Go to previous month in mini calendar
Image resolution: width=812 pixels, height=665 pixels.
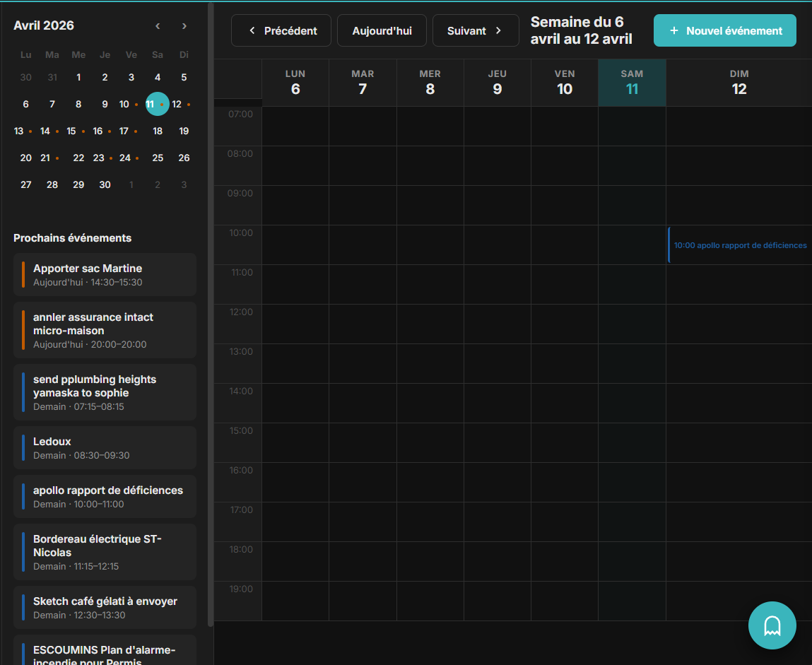pyautogui.click(x=158, y=26)
